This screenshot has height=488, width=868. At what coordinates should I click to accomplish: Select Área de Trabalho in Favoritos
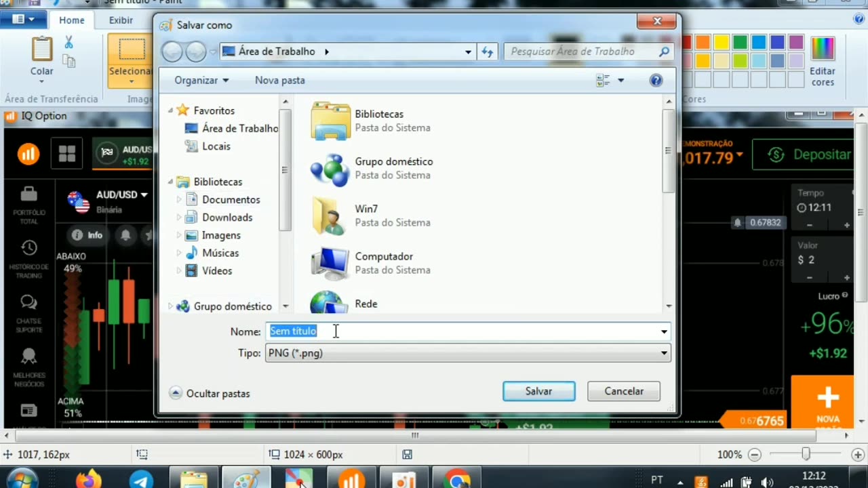click(231, 128)
